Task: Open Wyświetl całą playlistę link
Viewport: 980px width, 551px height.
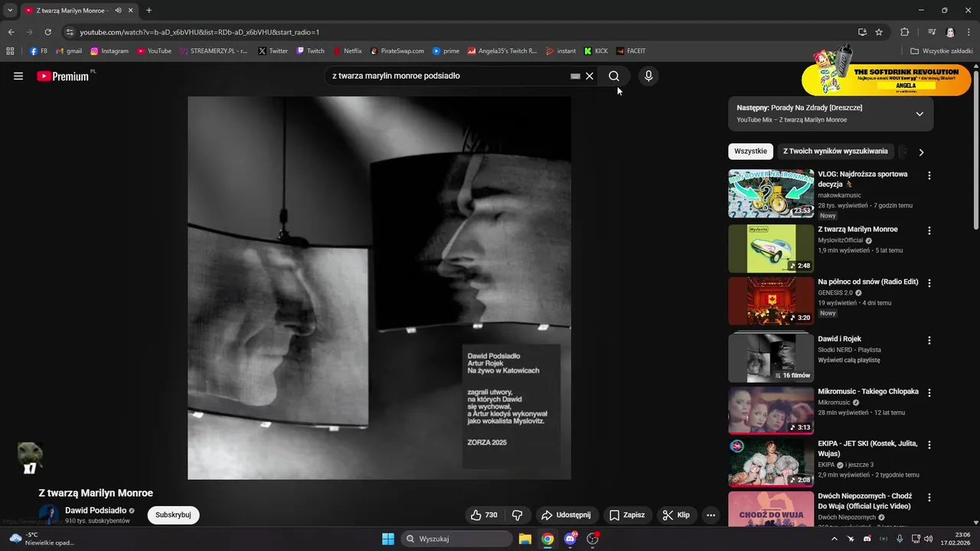Action: pos(849,360)
